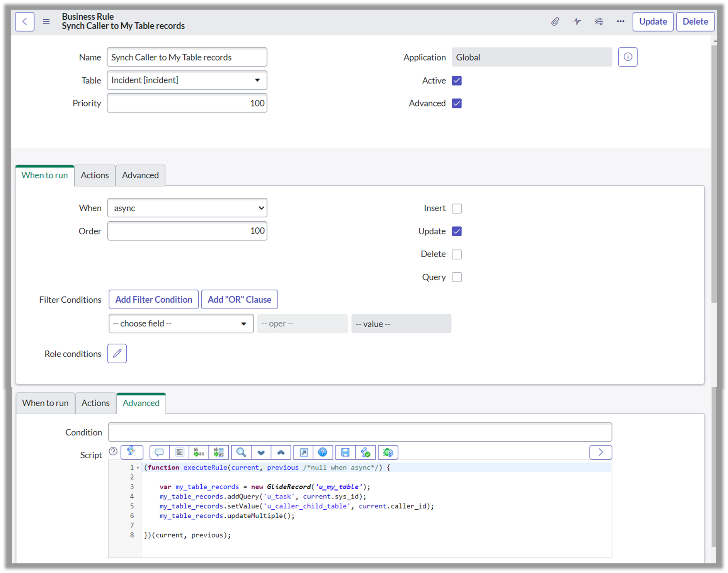Format the script code
This screenshot has height=573, width=728.
[179, 452]
